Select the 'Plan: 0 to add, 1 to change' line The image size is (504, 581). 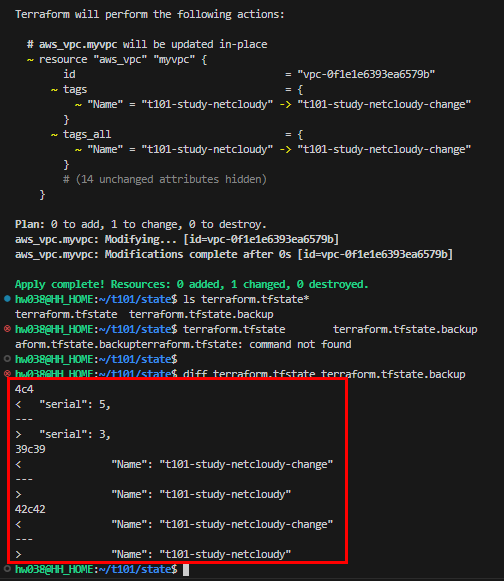(x=141, y=225)
